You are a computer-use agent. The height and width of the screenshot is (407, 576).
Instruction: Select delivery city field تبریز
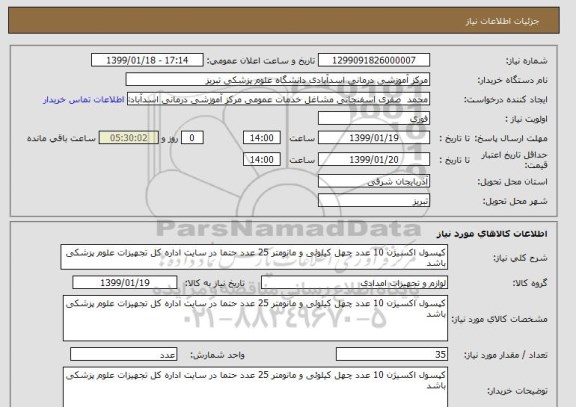pos(374,201)
